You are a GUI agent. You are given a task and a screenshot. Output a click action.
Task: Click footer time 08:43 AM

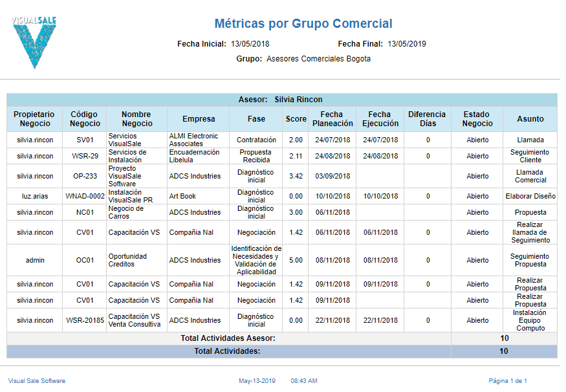coord(304,381)
